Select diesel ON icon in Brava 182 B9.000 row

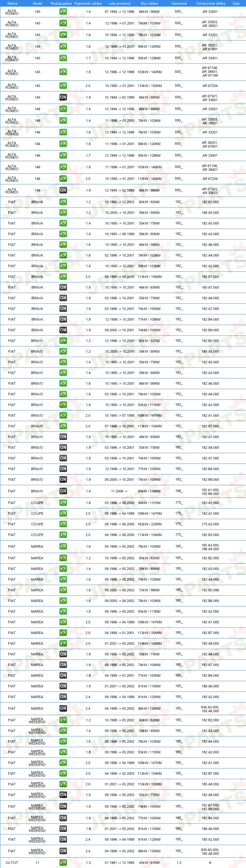coord(63,330)
